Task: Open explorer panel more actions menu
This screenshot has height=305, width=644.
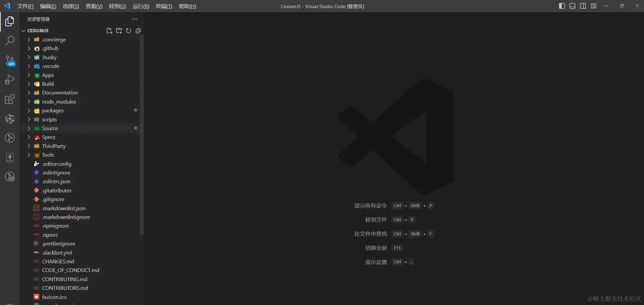Action: click(135, 19)
